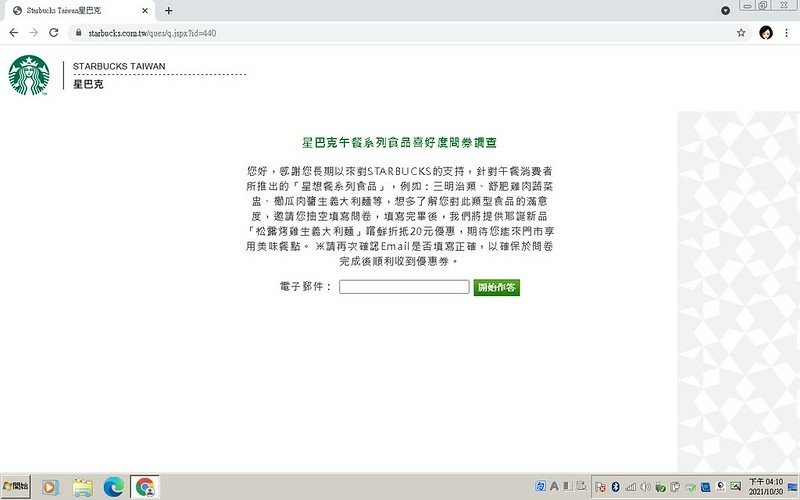Open a new tab with plus button
800x500 pixels.
click(x=168, y=10)
